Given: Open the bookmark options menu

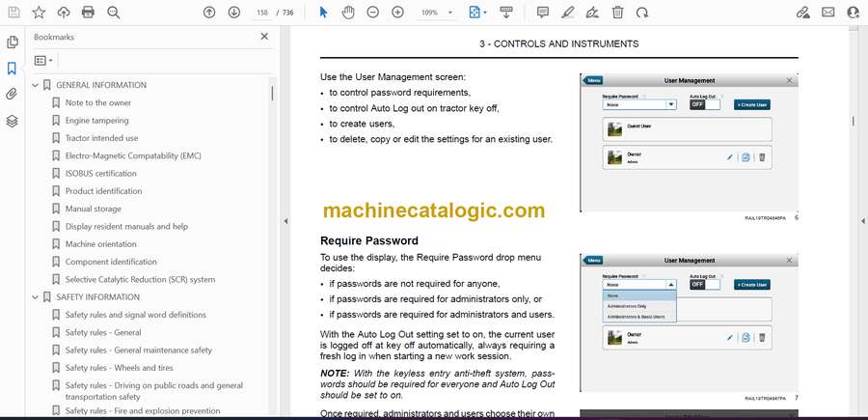Looking at the screenshot, I should click(43, 61).
